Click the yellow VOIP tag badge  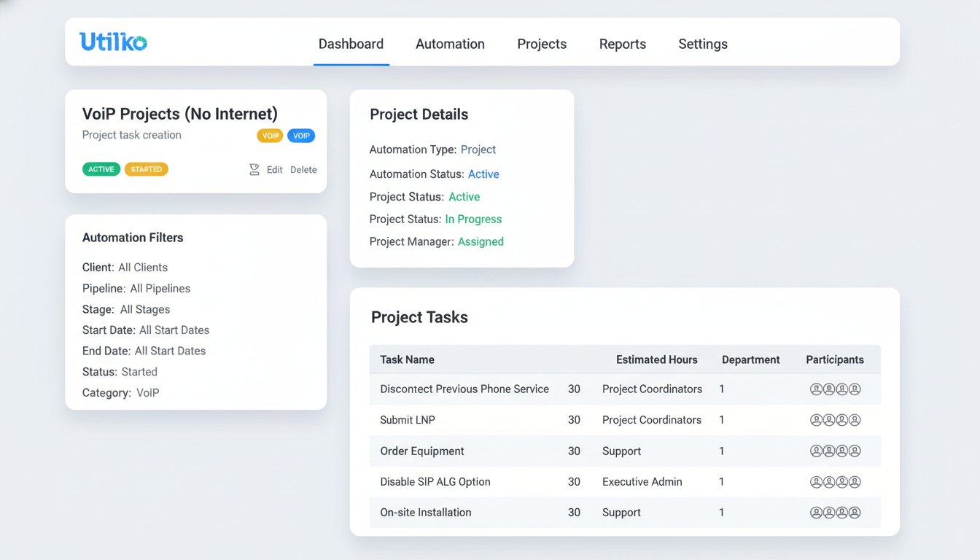[x=270, y=136]
